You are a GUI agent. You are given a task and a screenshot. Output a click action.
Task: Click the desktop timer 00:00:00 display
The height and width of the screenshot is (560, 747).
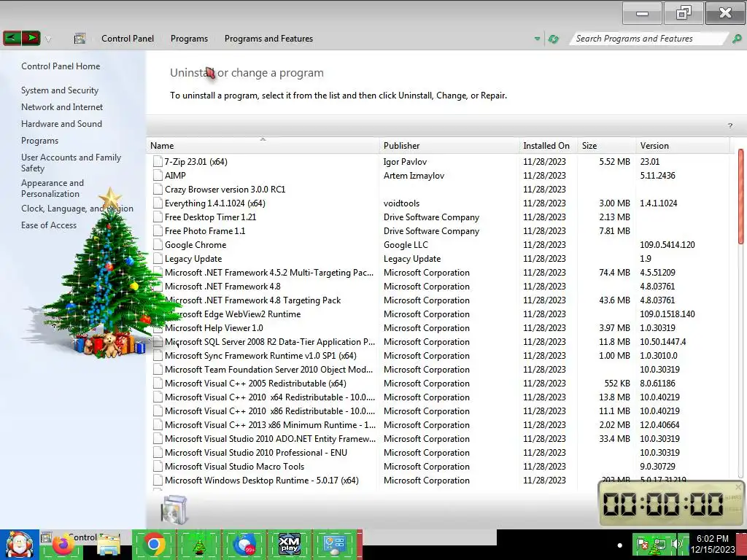(663, 504)
